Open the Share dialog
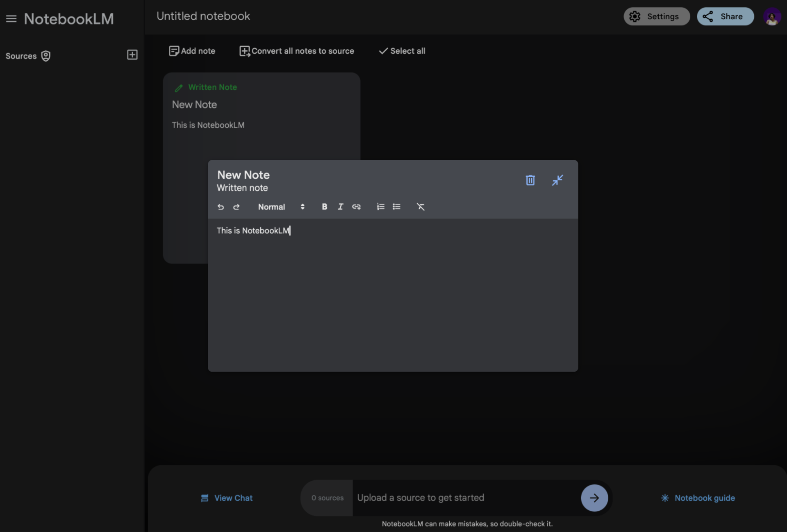787x532 pixels. coord(725,16)
